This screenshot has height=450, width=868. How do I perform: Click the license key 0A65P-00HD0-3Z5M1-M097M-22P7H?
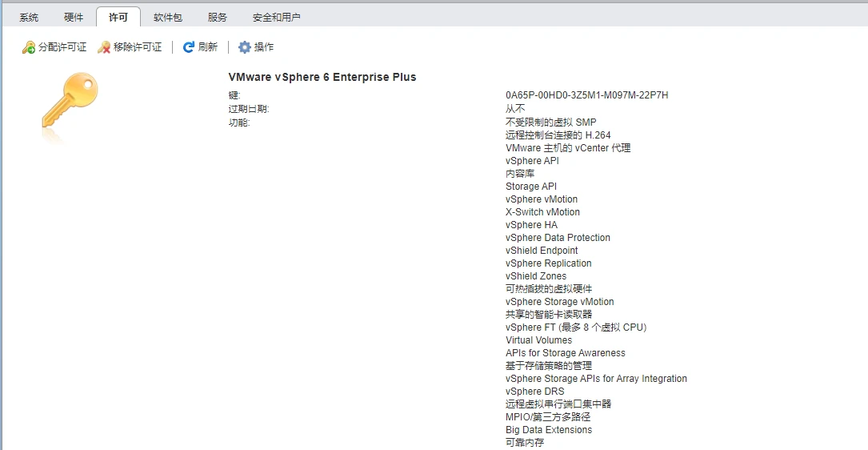[x=586, y=95]
